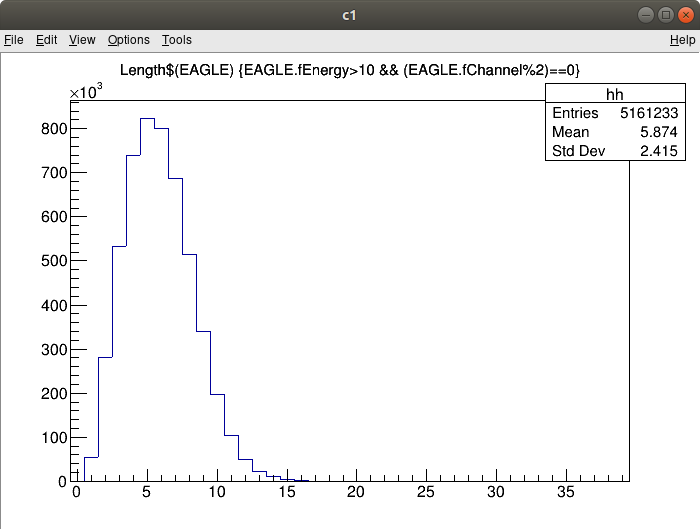Open the View menu
700x530 pixels.
tap(82, 40)
